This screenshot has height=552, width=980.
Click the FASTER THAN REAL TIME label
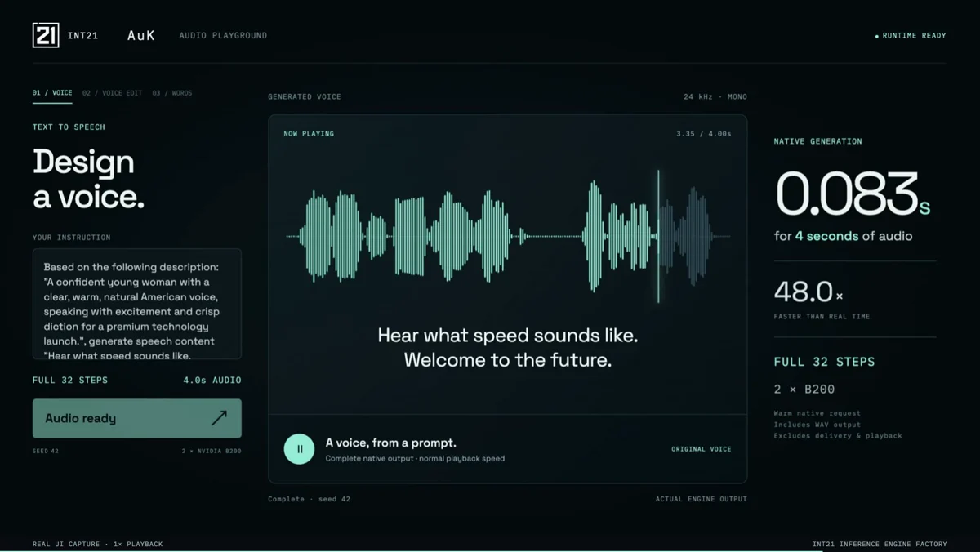point(822,316)
